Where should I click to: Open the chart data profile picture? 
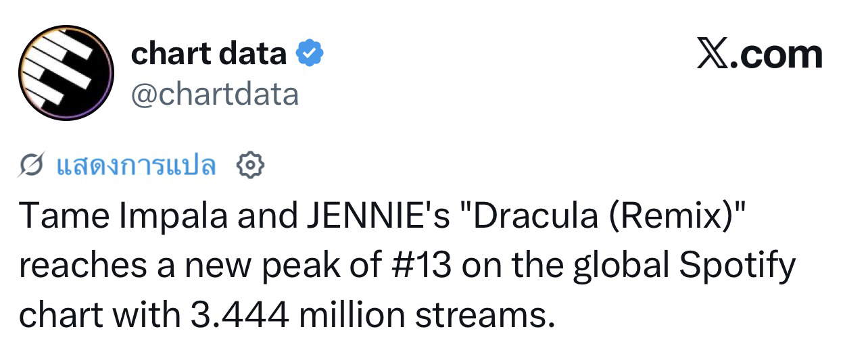[66, 73]
